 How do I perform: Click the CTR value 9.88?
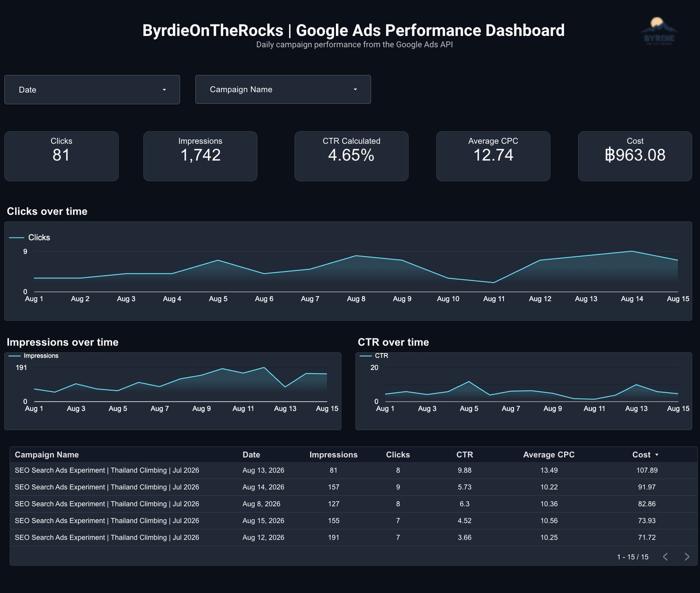pyautogui.click(x=464, y=470)
